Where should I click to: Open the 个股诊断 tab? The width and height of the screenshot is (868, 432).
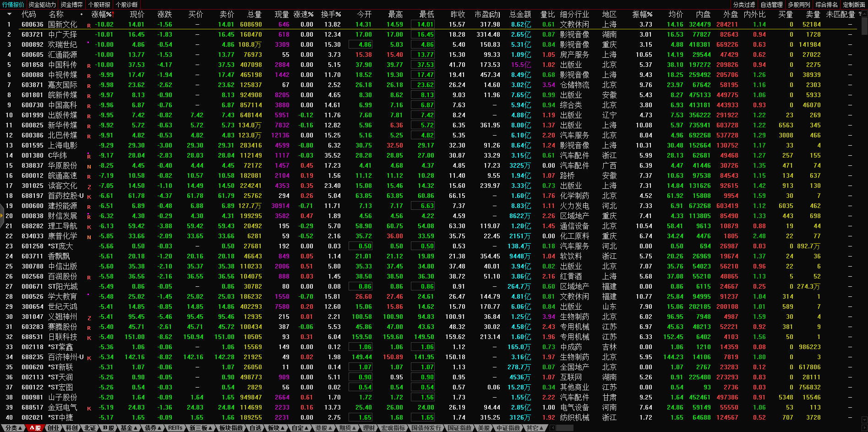tap(127, 5)
